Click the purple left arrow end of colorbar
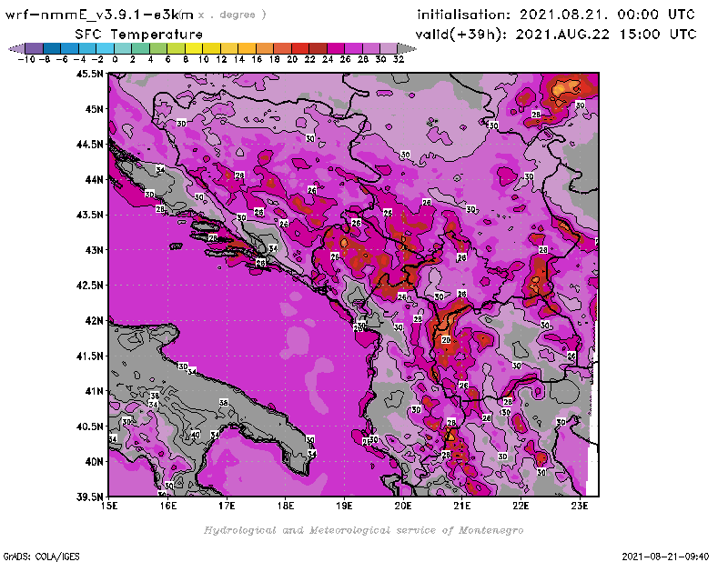The image size is (728, 562). pyautogui.click(x=15, y=48)
